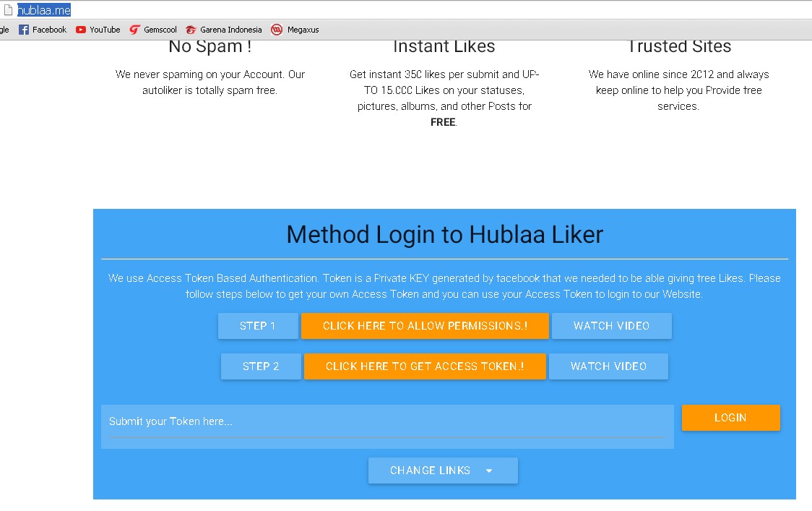The image size is (812, 511).
Task: Open the YouTube bookmark
Action: coord(98,30)
